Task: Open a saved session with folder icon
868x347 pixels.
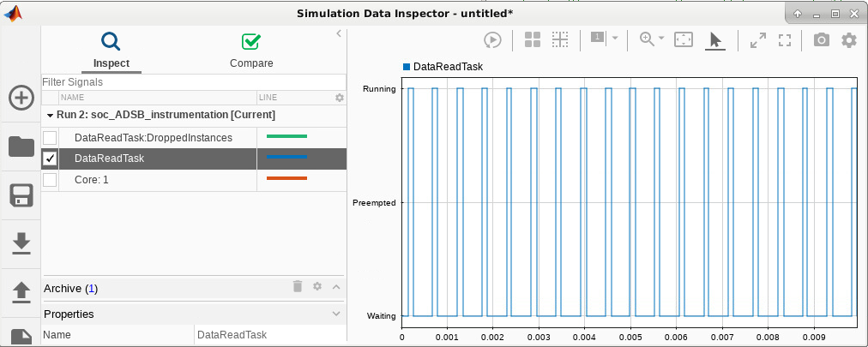Action: (21, 147)
